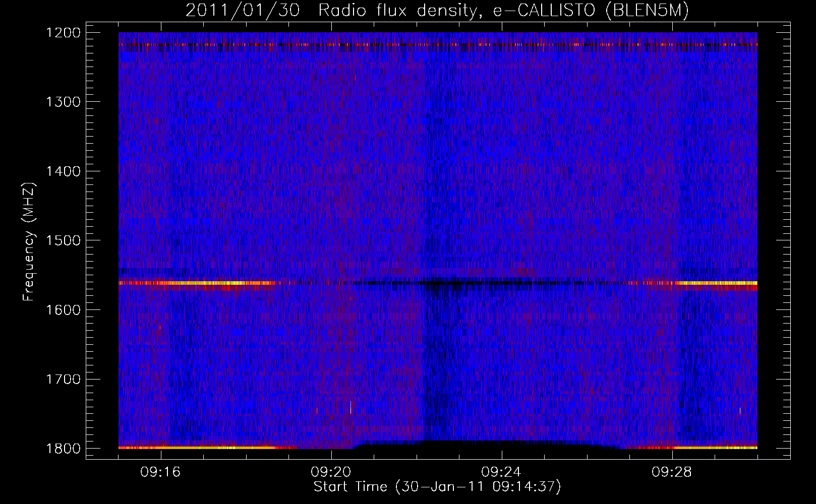Click the 1700 frequency tick label
This screenshot has width=816, height=504.
63,379
